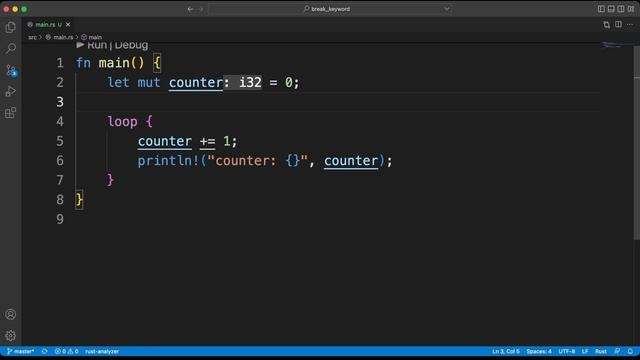640x360 pixels.
Task: Click the 'main' function name on line 1
Action: [x=114, y=63]
